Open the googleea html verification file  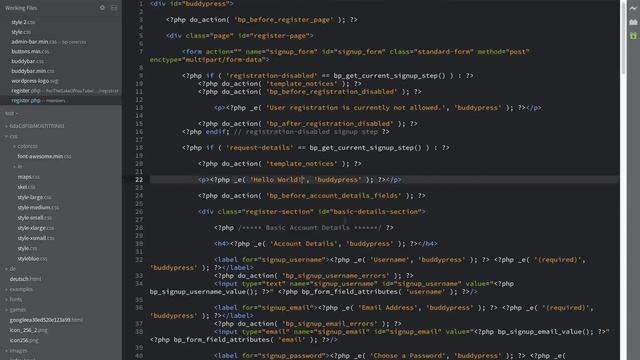click(46, 320)
